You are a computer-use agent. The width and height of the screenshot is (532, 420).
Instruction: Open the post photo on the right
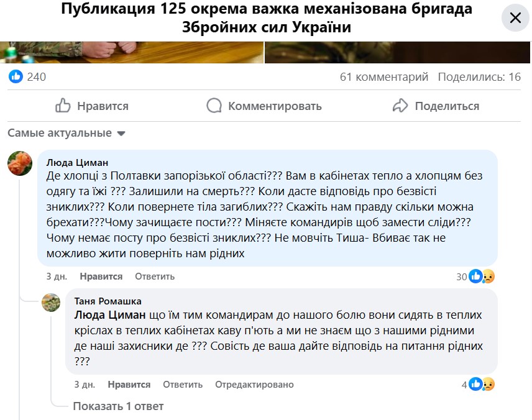point(398,52)
